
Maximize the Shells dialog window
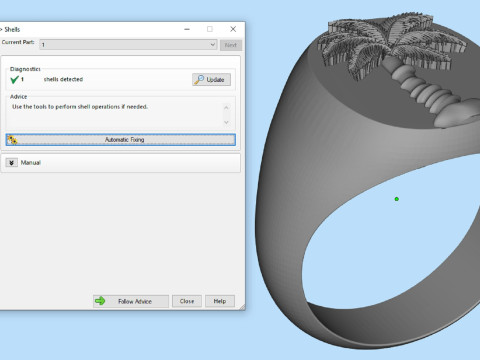tap(210, 29)
